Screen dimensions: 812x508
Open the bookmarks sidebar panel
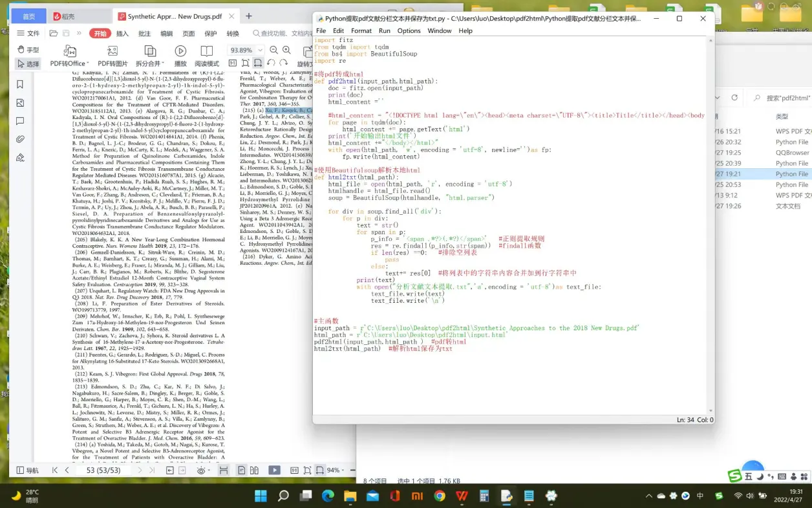(20, 84)
